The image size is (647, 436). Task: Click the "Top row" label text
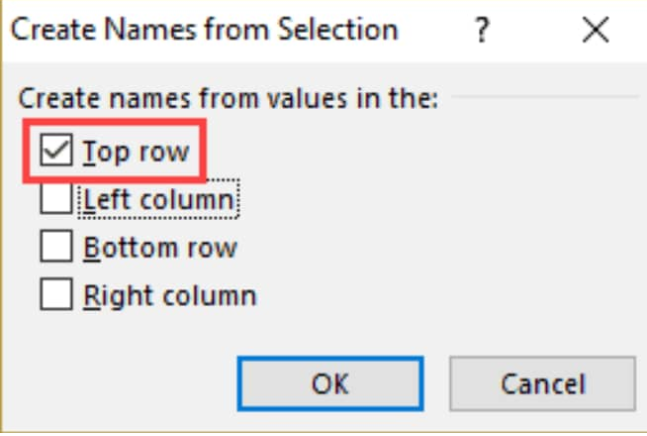click(x=136, y=152)
